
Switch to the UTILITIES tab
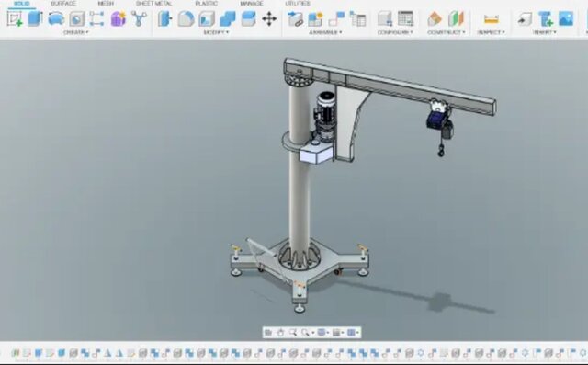pos(298,4)
